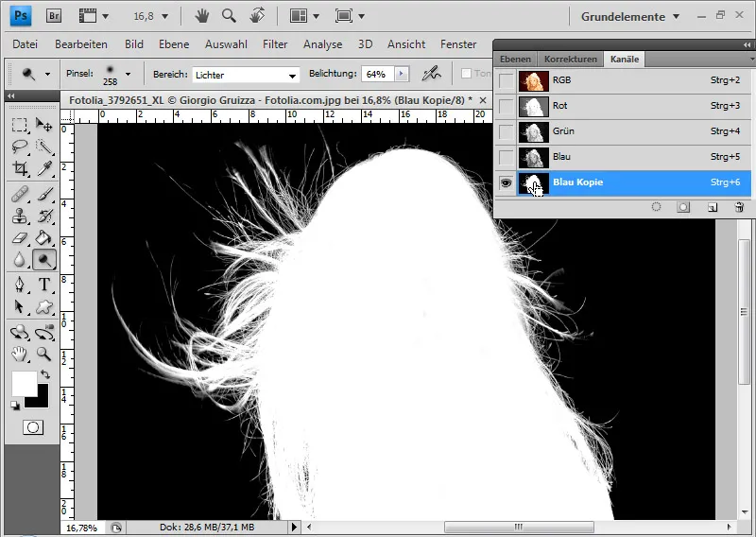Switch to the Ebenen tab
The height and width of the screenshot is (537, 756).
click(515, 59)
